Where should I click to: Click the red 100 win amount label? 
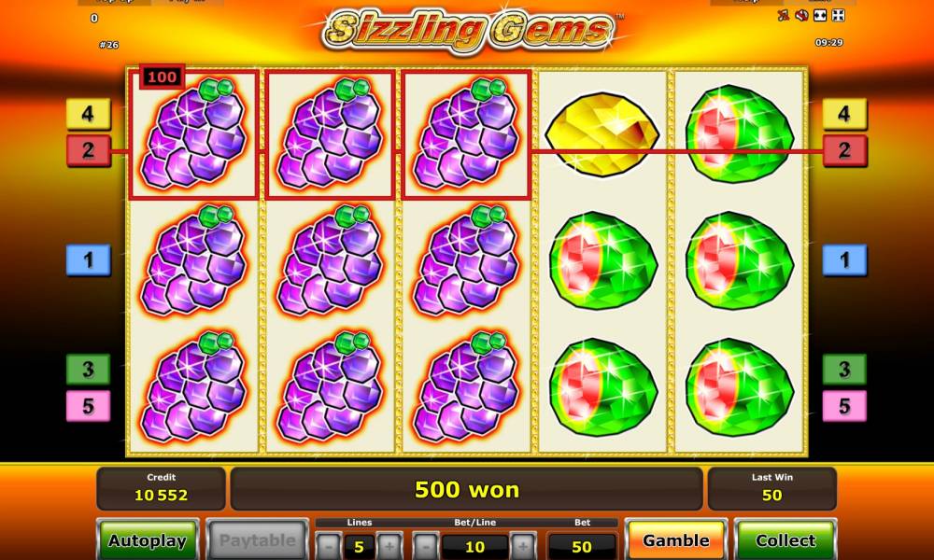coord(162,77)
